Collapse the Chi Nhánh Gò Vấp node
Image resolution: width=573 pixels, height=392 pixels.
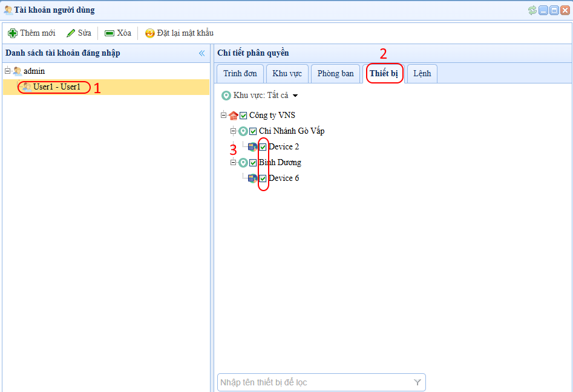233,131
